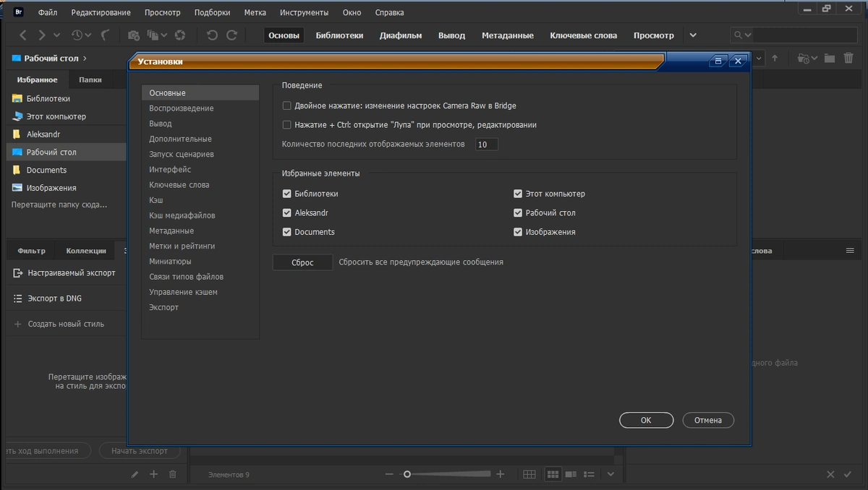Click the Отмена button
Screen dimensions: 868x490
tap(708, 420)
